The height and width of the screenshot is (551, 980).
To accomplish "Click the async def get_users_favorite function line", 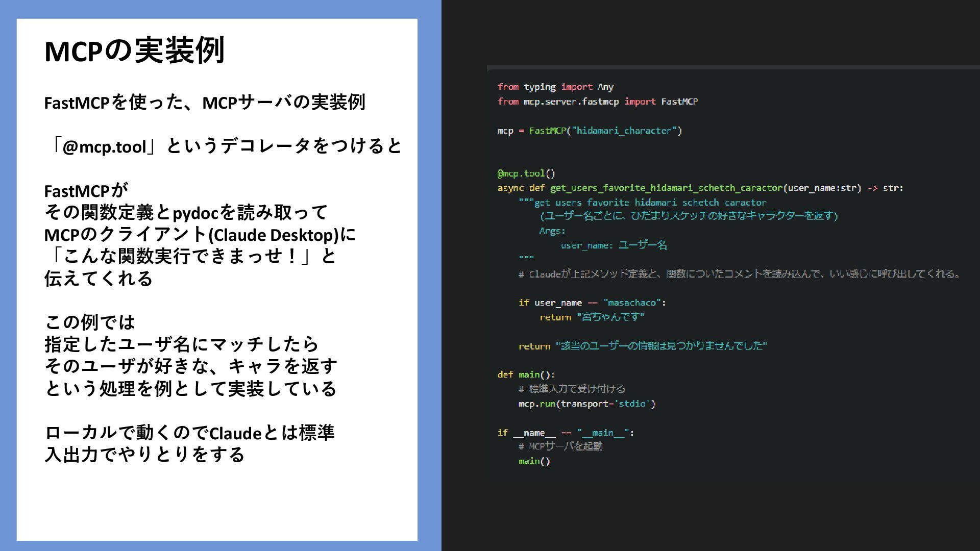I will [700, 188].
